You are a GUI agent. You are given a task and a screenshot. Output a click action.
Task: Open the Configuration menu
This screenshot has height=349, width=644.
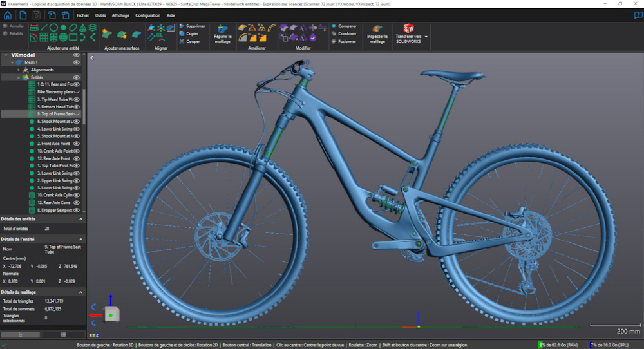tap(147, 15)
